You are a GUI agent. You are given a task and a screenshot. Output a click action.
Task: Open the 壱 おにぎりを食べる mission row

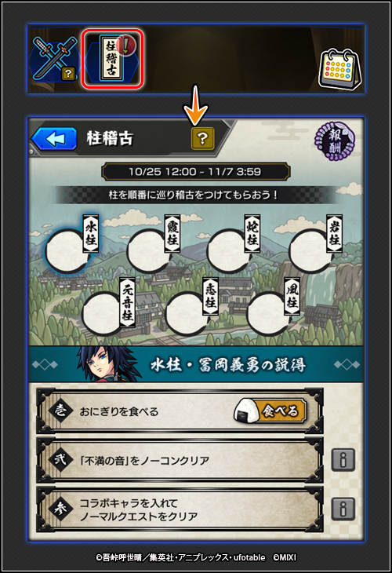click(x=180, y=411)
